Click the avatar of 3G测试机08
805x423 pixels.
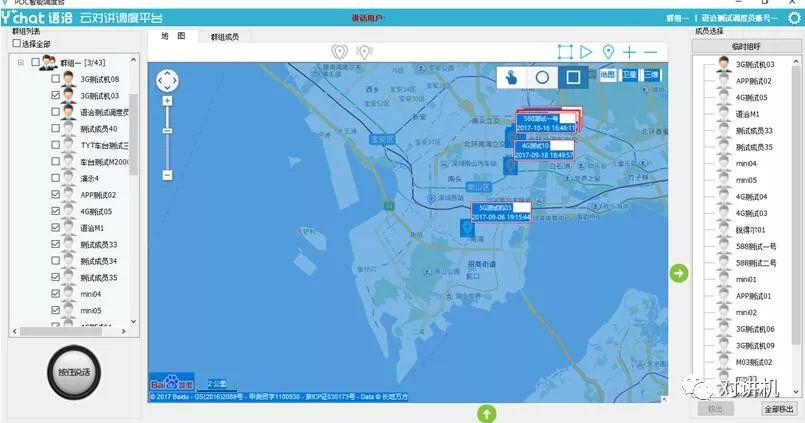click(68, 79)
